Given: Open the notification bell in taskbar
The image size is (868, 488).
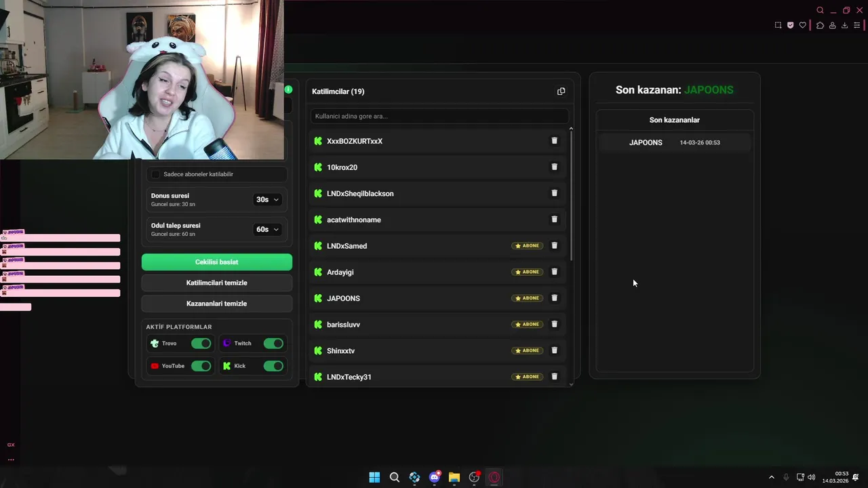Looking at the screenshot, I should pyautogui.click(x=856, y=477).
